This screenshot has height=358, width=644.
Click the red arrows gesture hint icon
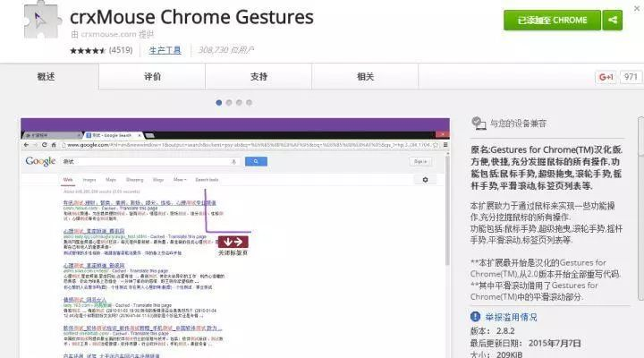pyautogui.click(x=233, y=242)
